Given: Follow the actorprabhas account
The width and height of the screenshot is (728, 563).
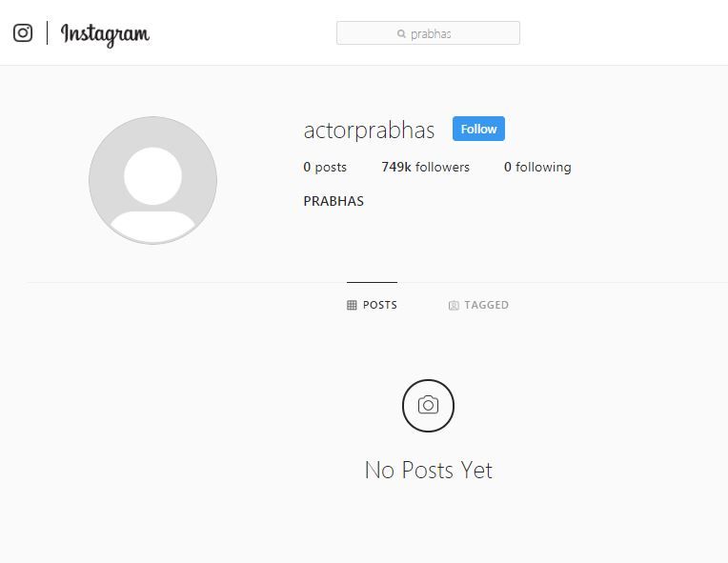Looking at the screenshot, I should coord(478,129).
